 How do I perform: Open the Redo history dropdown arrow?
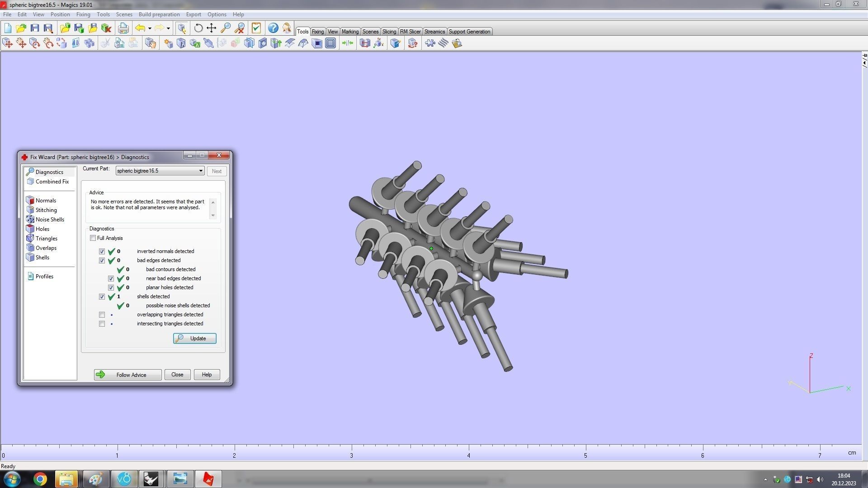[168, 28]
